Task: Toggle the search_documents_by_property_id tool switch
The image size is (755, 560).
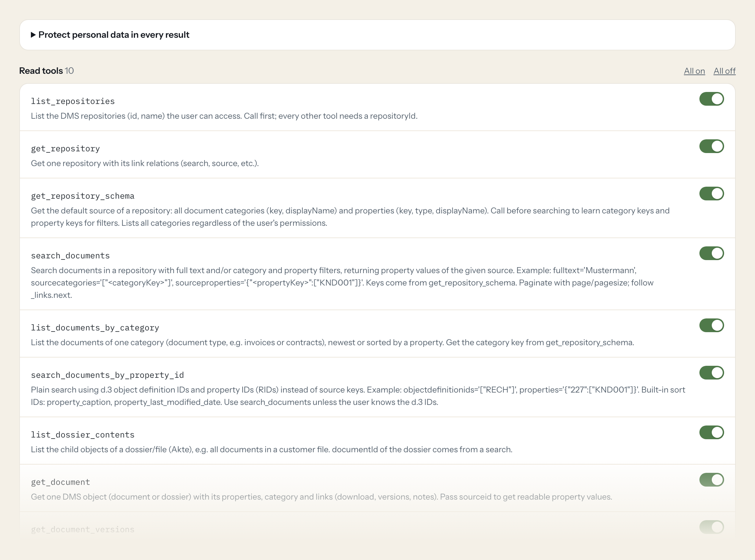Action: pos(711,373)
